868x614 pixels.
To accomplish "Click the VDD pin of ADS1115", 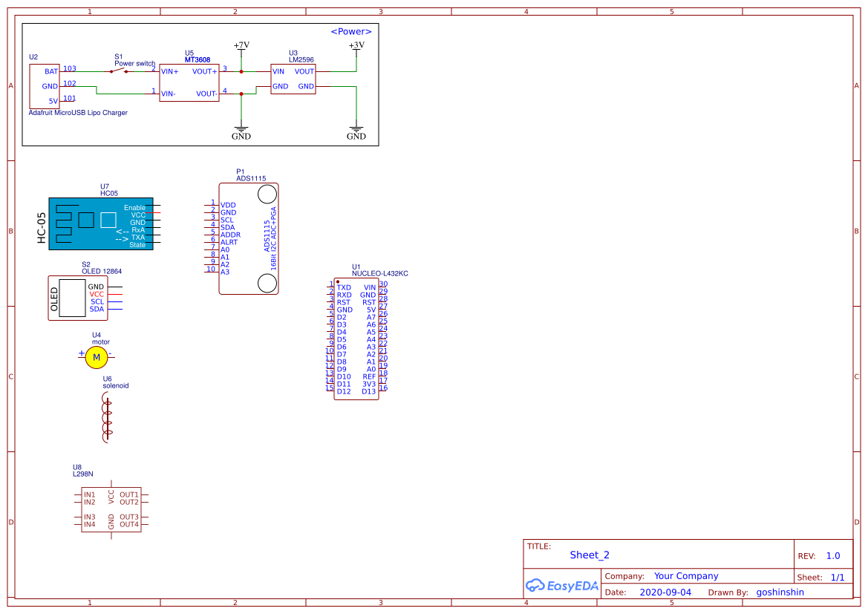I will point(228,205).
